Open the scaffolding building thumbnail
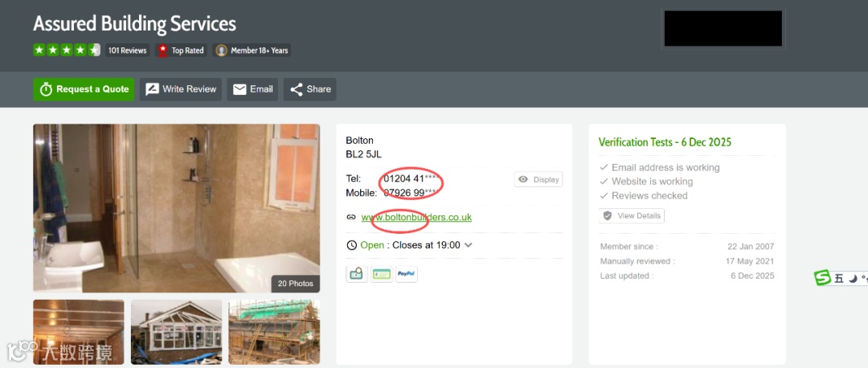Viewport: 868px width, 368px height. pyautogui.click(x=274, y=332)
